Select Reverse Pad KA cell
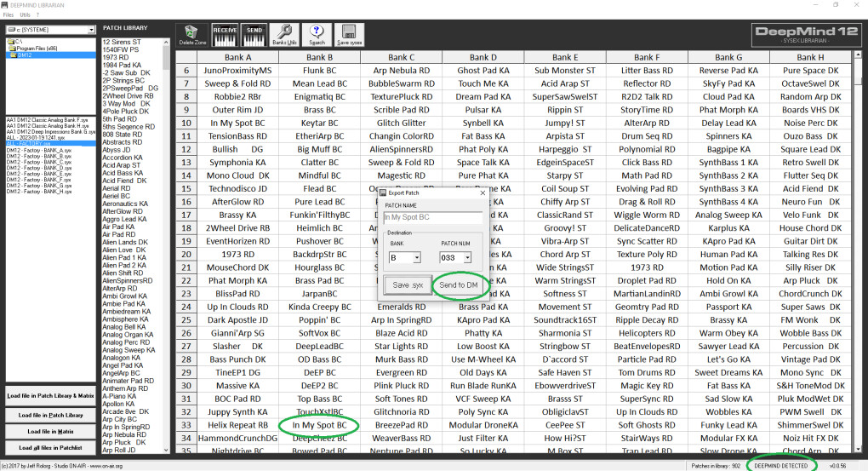868x471 pixels. coord(728,71)
